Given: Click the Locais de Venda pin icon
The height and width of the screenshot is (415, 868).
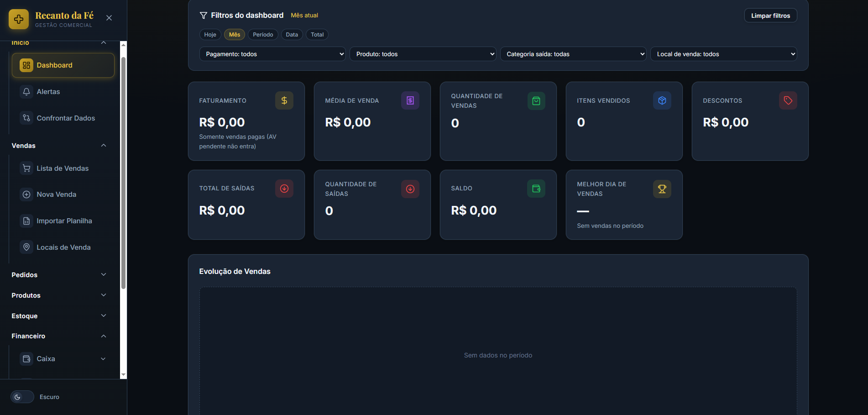Looking at the screenshot, I should (26, 247).
